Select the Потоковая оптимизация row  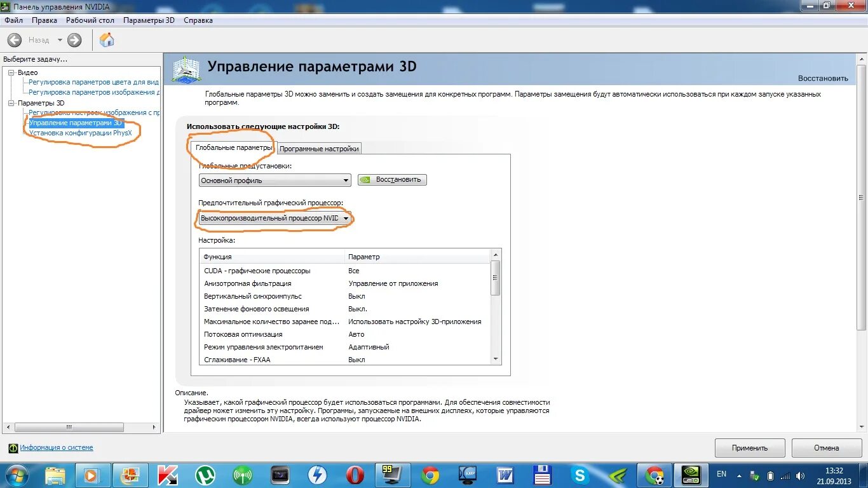coord(345,334)
